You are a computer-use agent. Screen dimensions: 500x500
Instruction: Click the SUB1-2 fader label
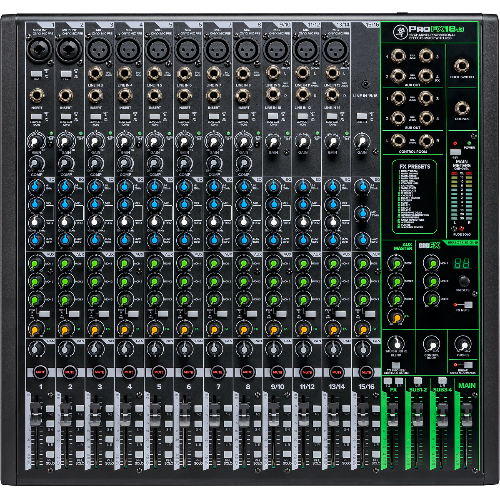pyautogui.click(x=418, y=389)
